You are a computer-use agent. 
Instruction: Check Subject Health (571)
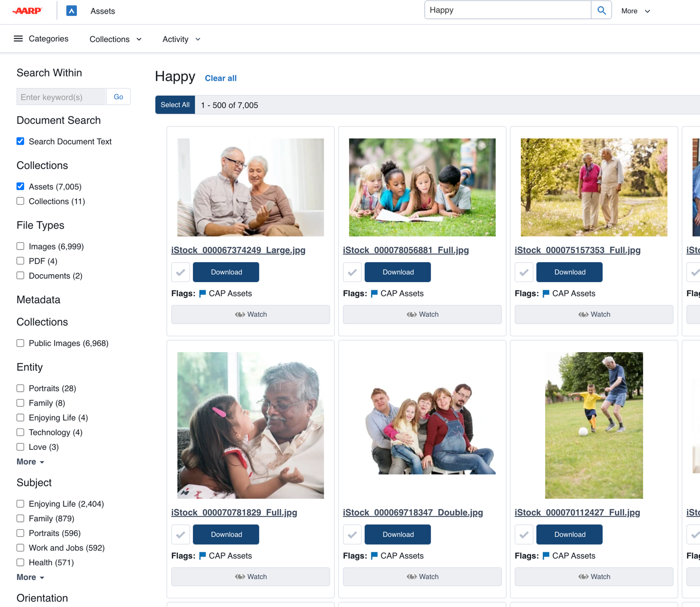point(20,563)
